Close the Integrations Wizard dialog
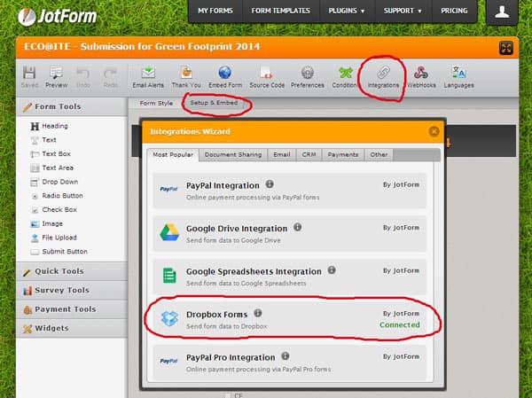 click(434, 131)
